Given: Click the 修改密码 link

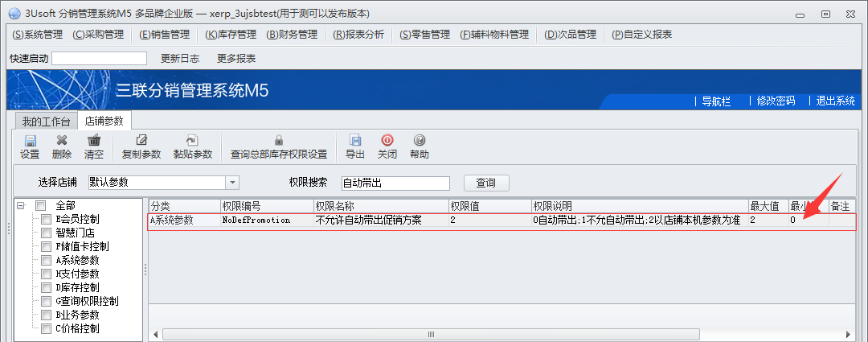Looking at the screenshot, I should [x=776, y=101].
